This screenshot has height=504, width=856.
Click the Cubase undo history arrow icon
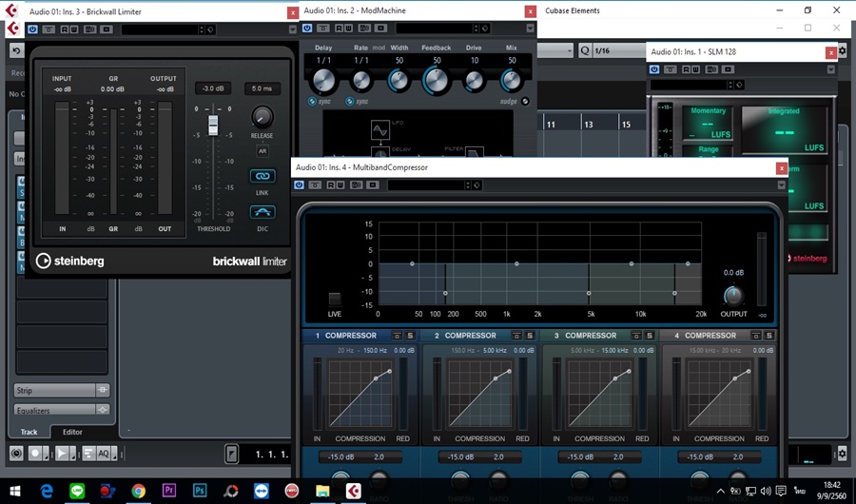(16, 50)
